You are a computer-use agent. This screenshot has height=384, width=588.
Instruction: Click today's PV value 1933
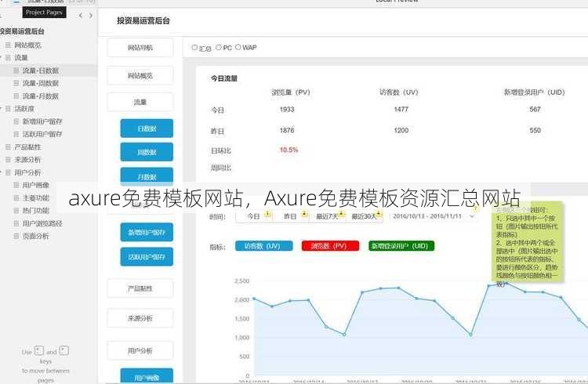287,110
